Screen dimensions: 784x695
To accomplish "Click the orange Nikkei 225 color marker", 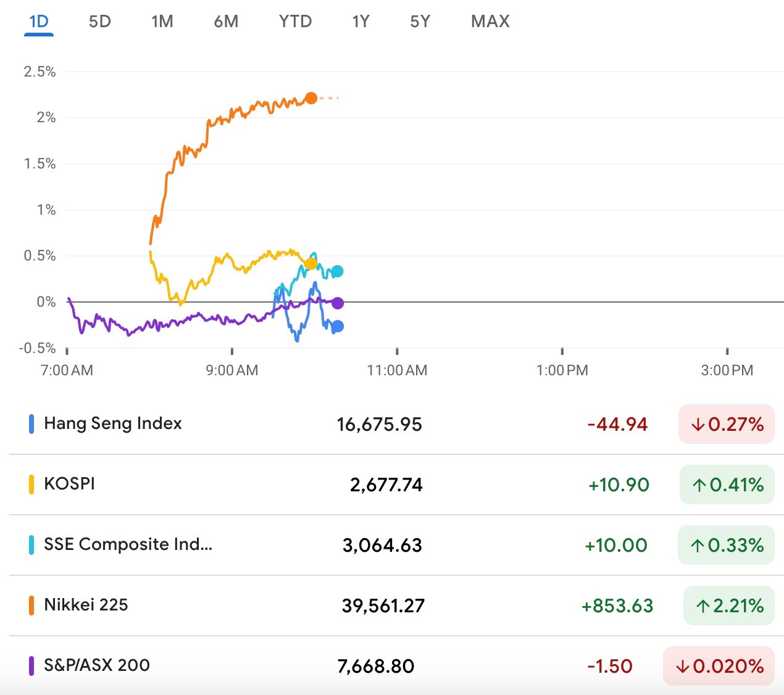I will [x=31, y=606].
